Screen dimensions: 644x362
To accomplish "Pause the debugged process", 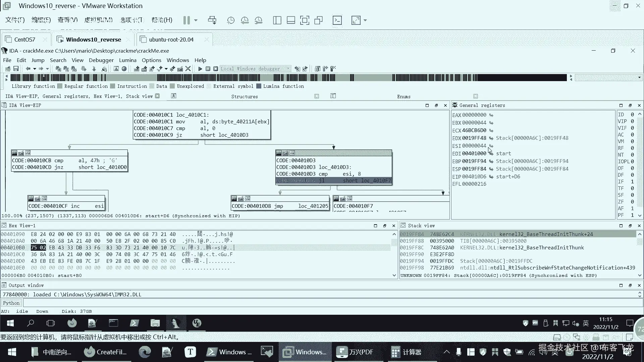I will tap(208, 69).
